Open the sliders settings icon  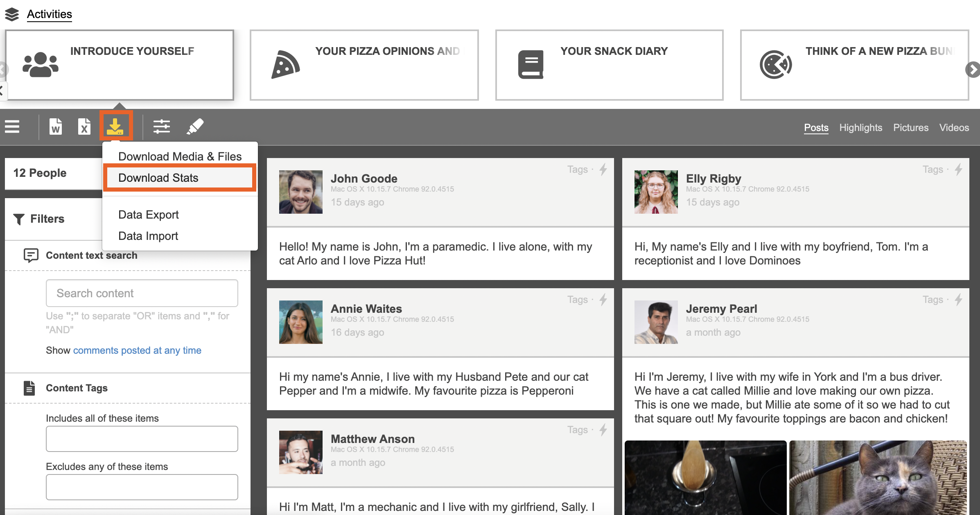162,127
